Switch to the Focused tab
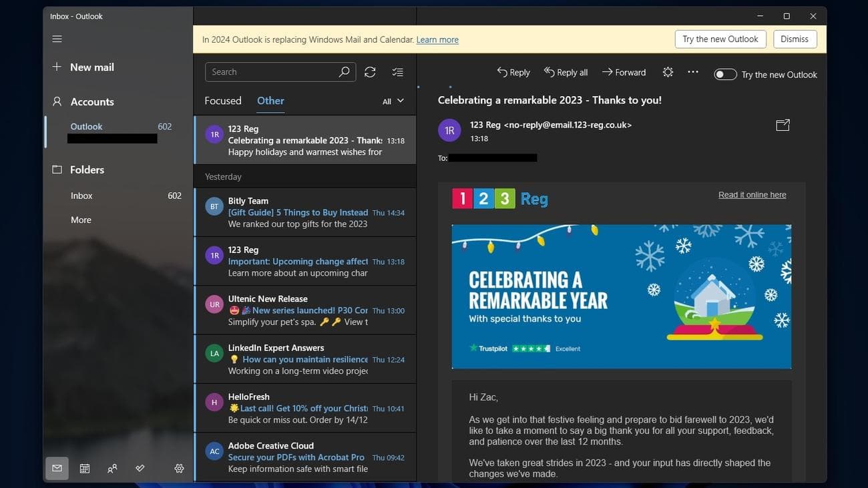 222,100
